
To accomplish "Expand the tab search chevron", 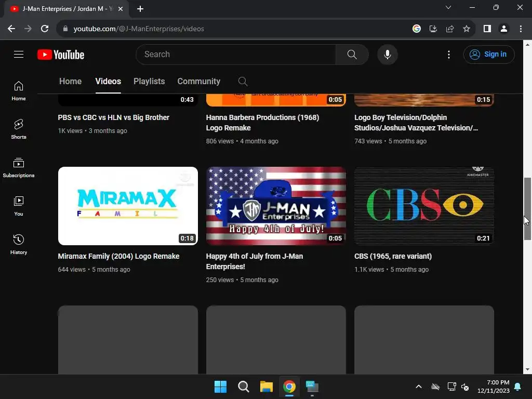I will (x=448, y=7).
